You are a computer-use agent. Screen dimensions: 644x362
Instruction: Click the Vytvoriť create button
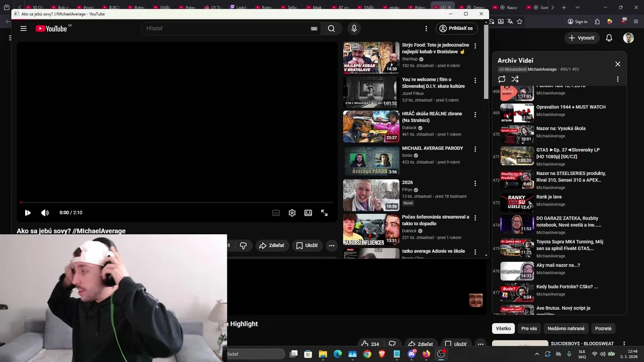(582, 38)
